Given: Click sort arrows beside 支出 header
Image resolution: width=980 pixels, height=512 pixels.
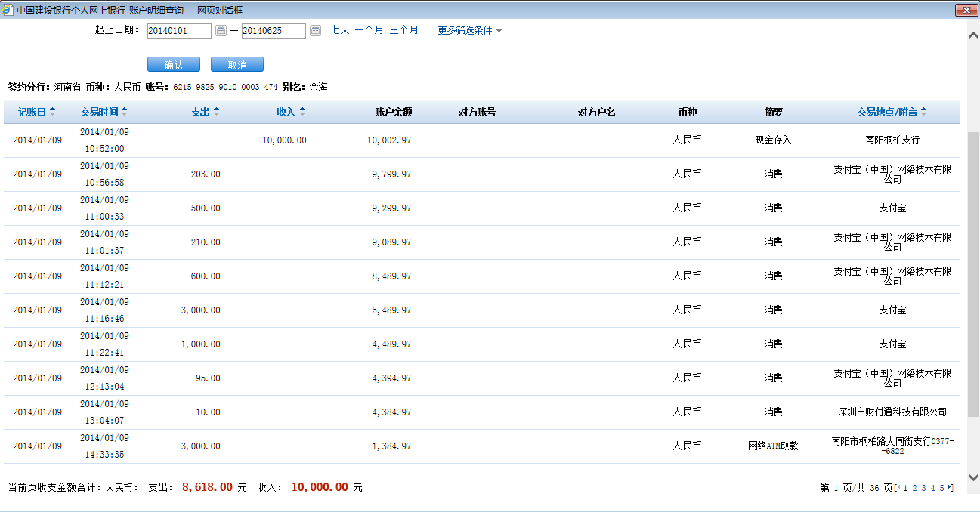Looking at the screenshot, I should (216, 112).
